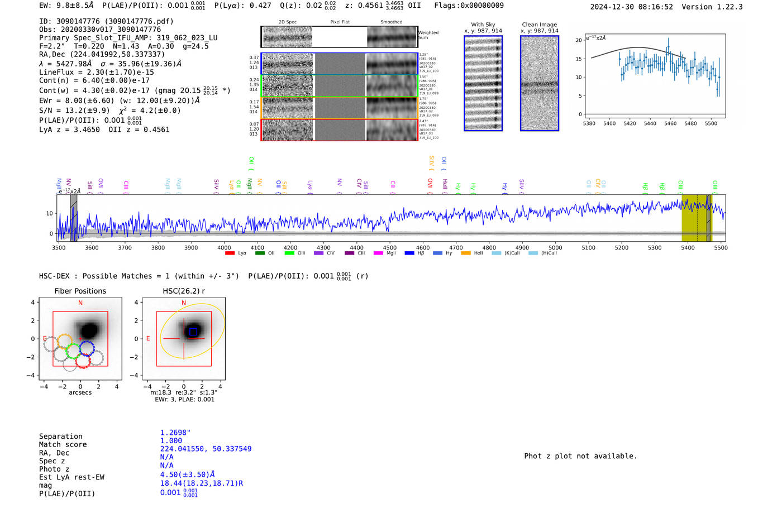Viewport: 782px width, 532px height.
Task: Click the green dashed fiber circle
Action: tap(73, 351)
